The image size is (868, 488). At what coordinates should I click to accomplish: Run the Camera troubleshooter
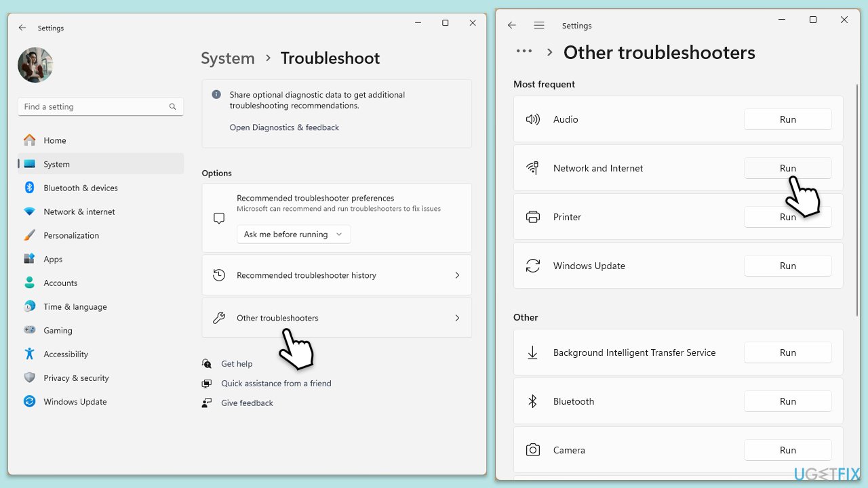(x=788, y=450)
